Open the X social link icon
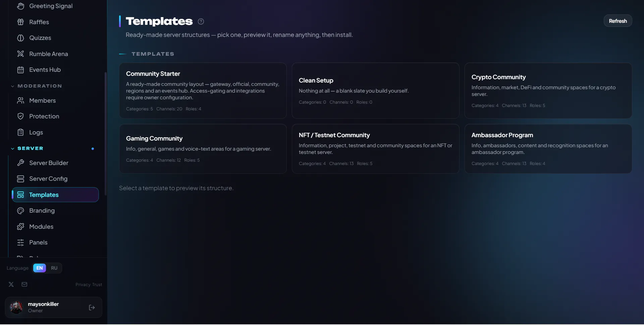This screenshot has height=325, width=644. [11, 284]
